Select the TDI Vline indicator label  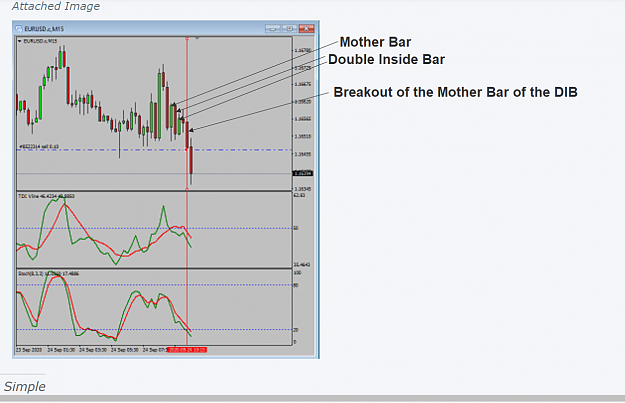point(46,196)
